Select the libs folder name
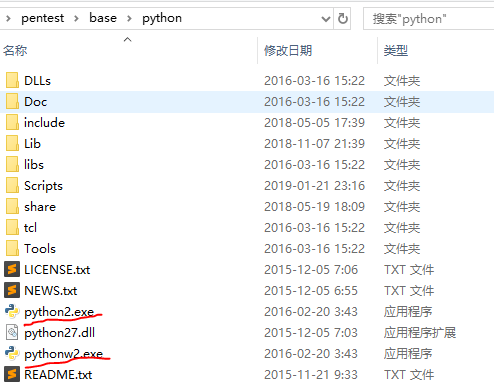This screenshot has width=494, height=385. tap(34, 165)
